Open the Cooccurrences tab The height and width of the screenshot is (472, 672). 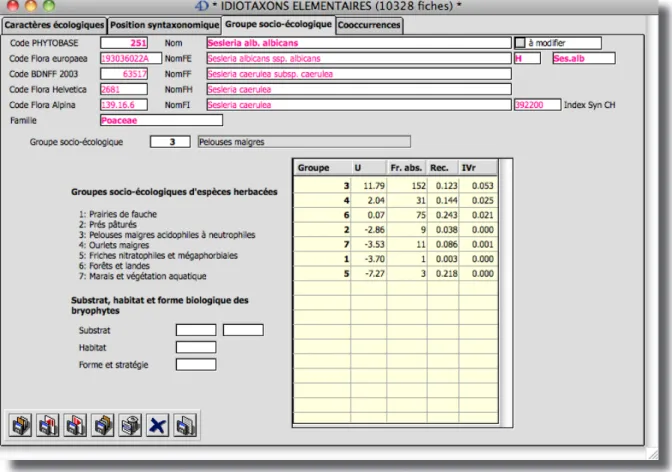coord(369,25)
